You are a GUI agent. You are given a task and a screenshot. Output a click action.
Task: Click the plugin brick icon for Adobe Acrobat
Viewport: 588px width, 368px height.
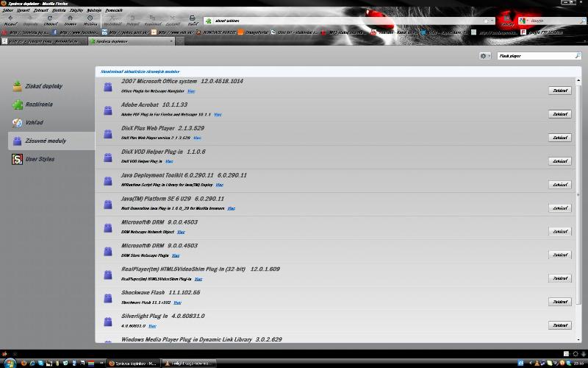(x=108, y=110)
